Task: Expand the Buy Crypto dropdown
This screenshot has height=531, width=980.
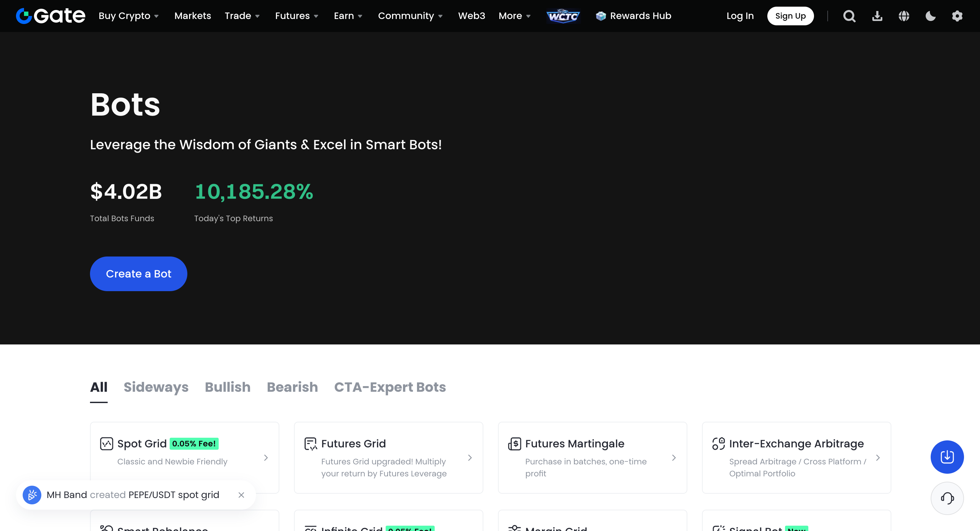Action: [129, 16]
